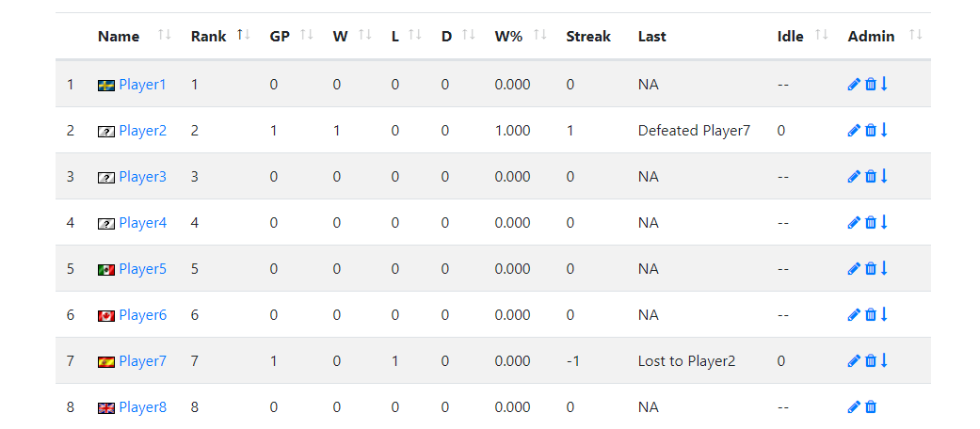Click the Streak column header
The width and height of the screenshot is (980, 429).
[588, 36]
